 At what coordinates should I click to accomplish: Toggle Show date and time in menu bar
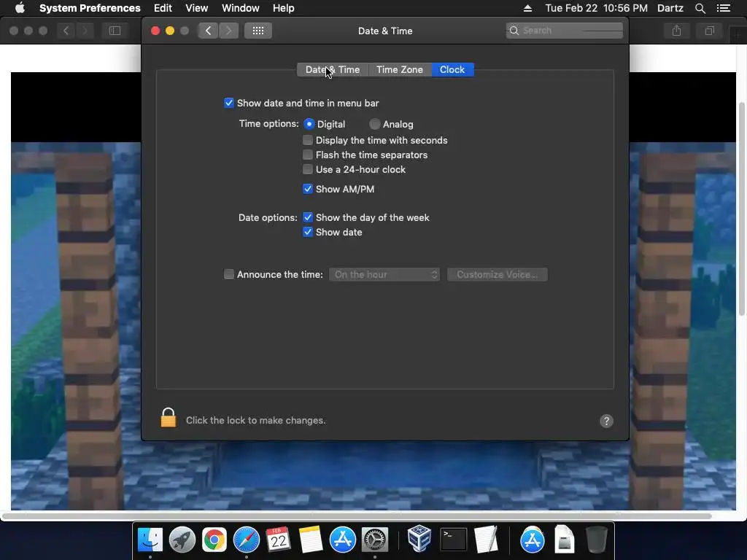click(229, 103)
